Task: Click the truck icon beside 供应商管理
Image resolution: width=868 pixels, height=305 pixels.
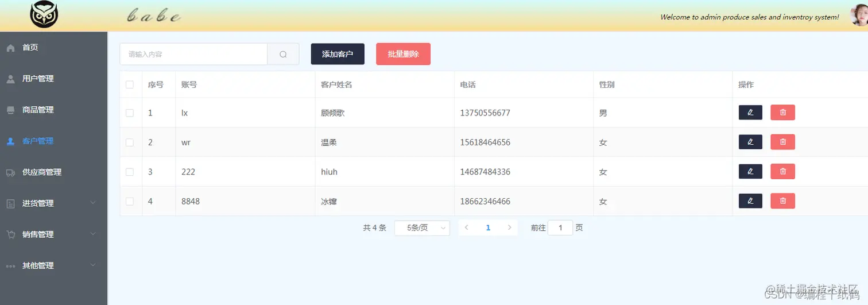Action: click(x=10, y=172)
